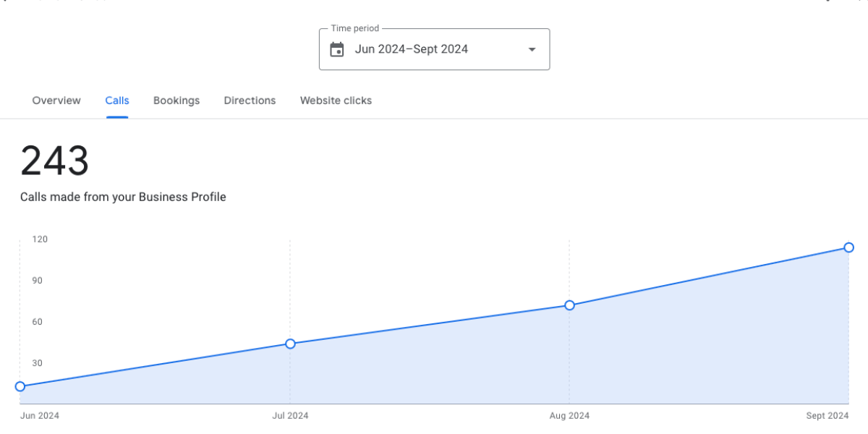
Task: Switch to the Overview tab
Action: [56, 101]
